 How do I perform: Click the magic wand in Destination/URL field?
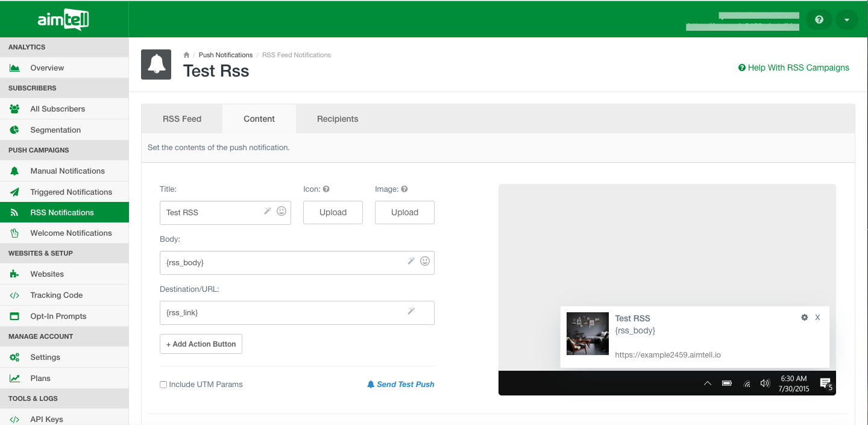coord(411,311)
